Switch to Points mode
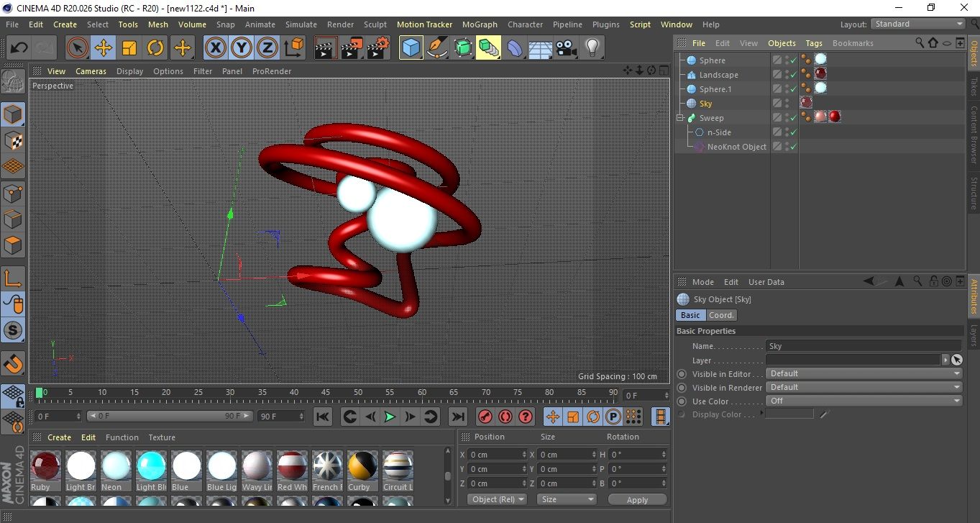This screenshot has height=523, width=980. pos(13,193)
